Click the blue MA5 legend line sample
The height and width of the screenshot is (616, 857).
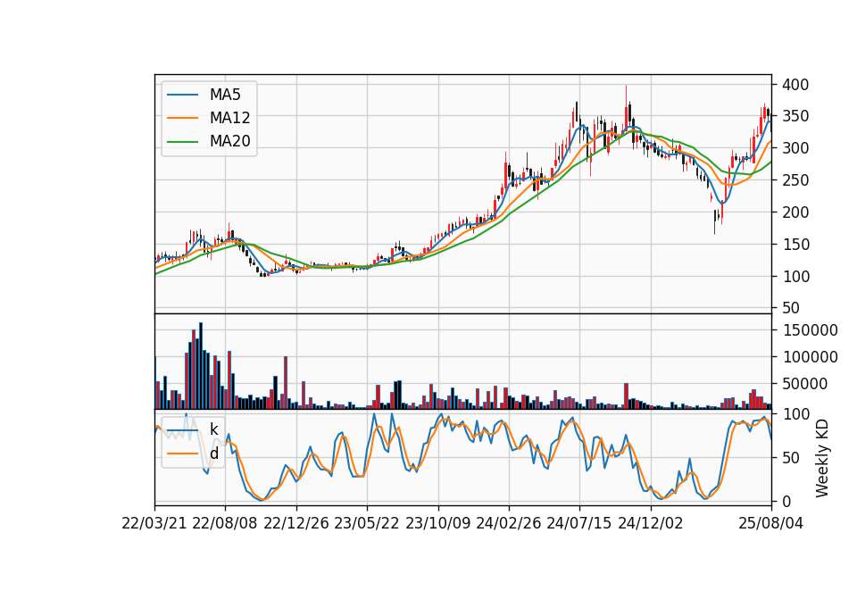tap(182, 96)
